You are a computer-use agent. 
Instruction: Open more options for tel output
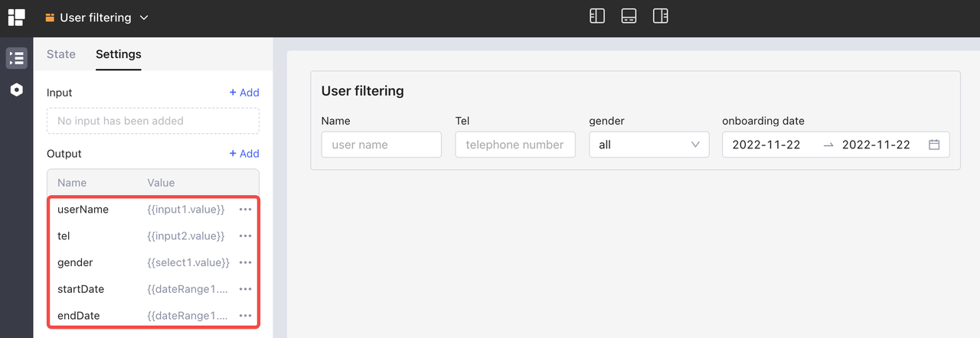click(x=245, y=236)
